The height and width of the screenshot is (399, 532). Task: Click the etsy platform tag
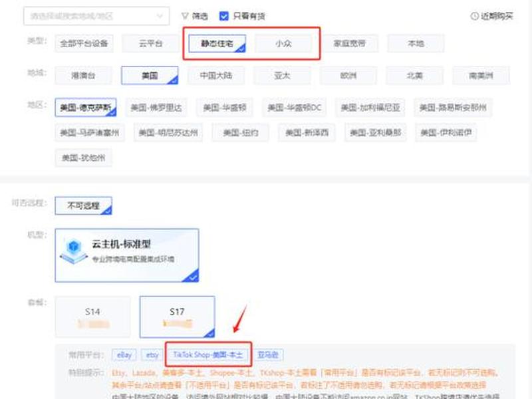click(x=152, y=355)
